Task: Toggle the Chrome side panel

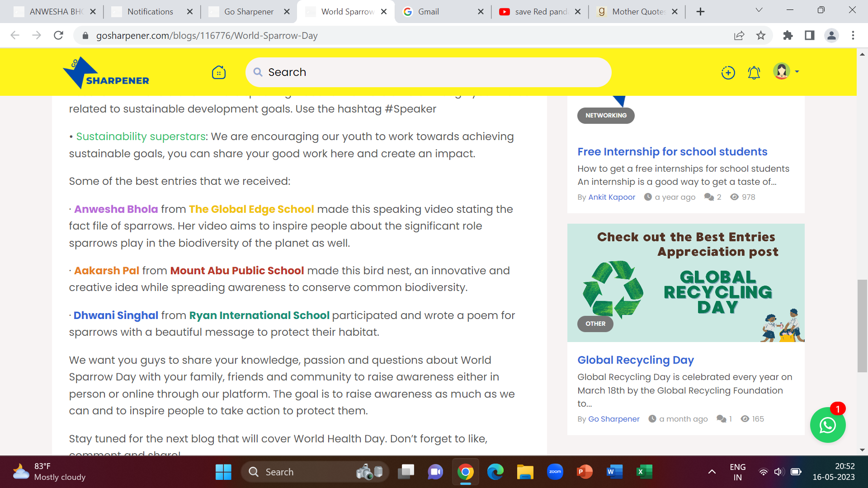Action: click(x=809, y=35)
